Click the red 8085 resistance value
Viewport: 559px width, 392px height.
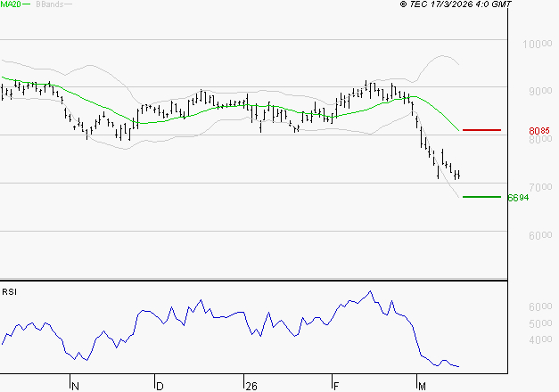click(x=539, y=131)
